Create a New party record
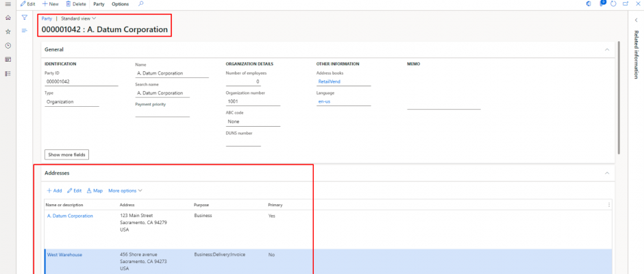This screenshot has height=274, width=644. coord(51,3)
